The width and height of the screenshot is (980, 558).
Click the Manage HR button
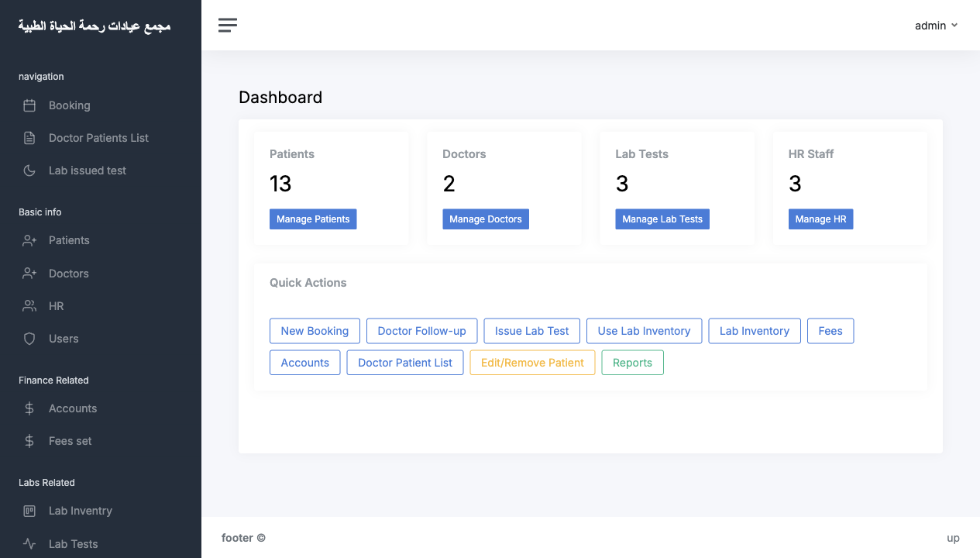tap(820, 219)
